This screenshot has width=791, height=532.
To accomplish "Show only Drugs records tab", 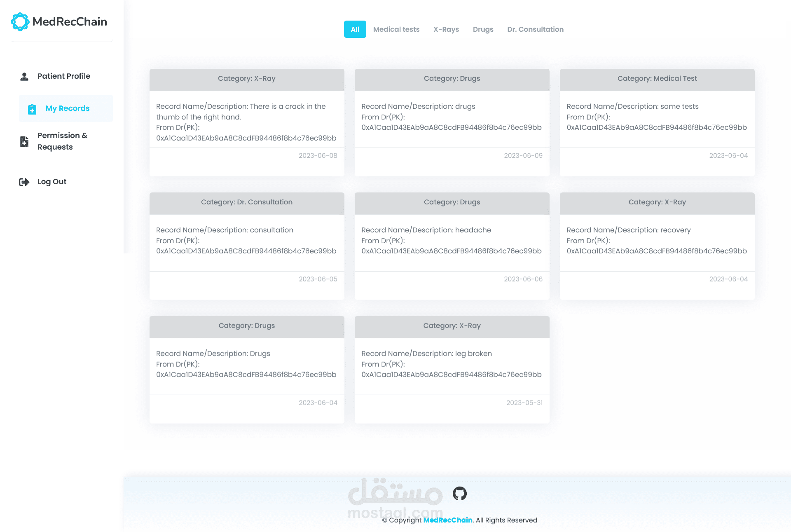I will pos(483,29).
